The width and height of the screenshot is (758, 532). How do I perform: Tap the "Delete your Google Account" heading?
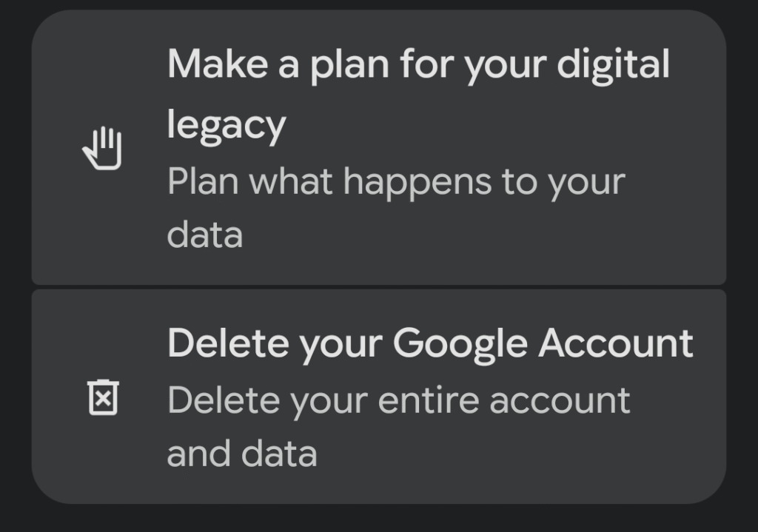429,343
